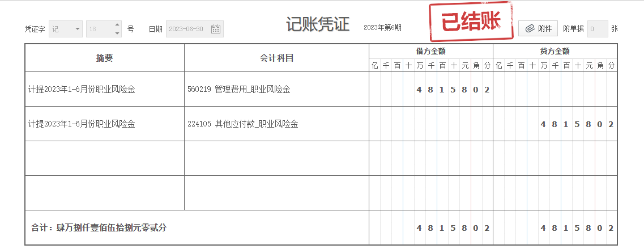Select account 560219 管理费用_职业风险金
The image size is (644, 249).
276,89
